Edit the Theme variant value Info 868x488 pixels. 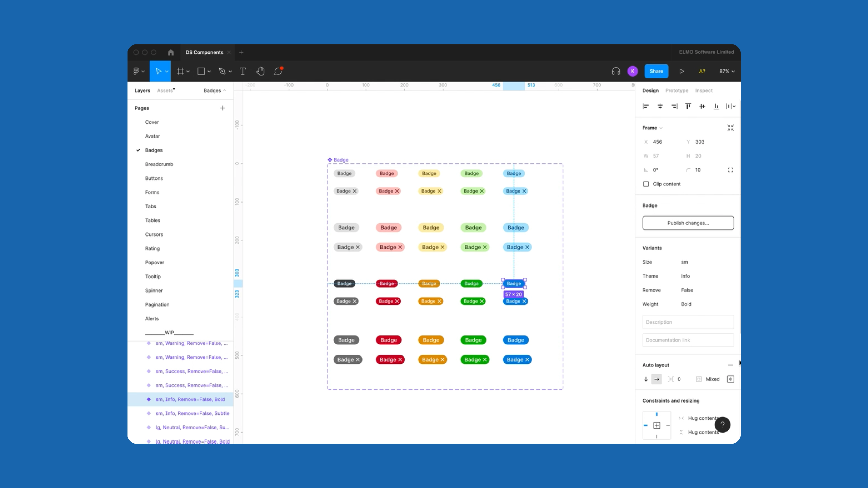(x=685, y=276)
